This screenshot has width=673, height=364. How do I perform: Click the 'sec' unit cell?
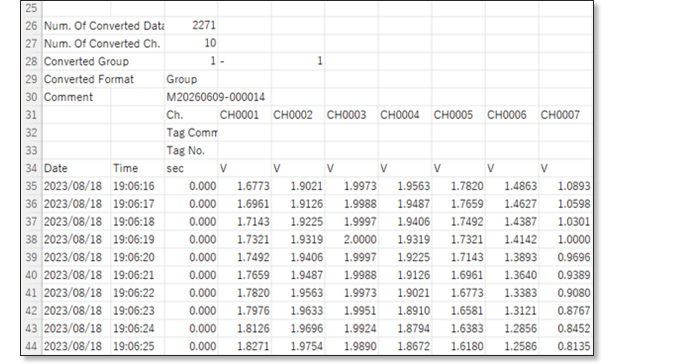coord(191,168)
